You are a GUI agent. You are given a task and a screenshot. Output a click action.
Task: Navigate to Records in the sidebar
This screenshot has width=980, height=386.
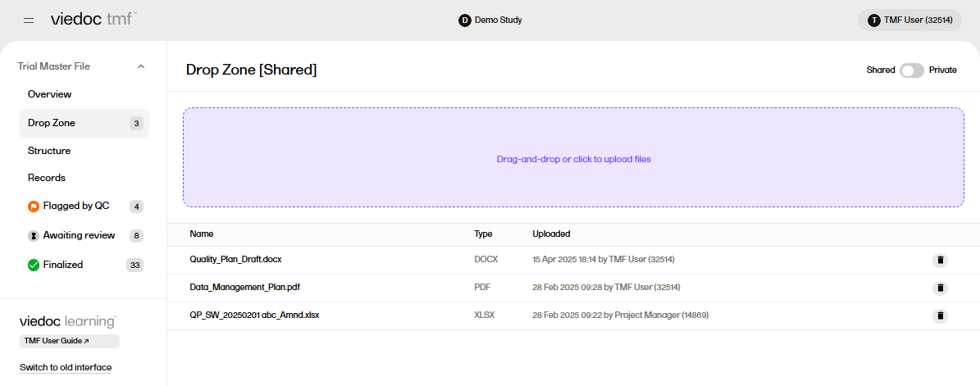coord(47,178)
